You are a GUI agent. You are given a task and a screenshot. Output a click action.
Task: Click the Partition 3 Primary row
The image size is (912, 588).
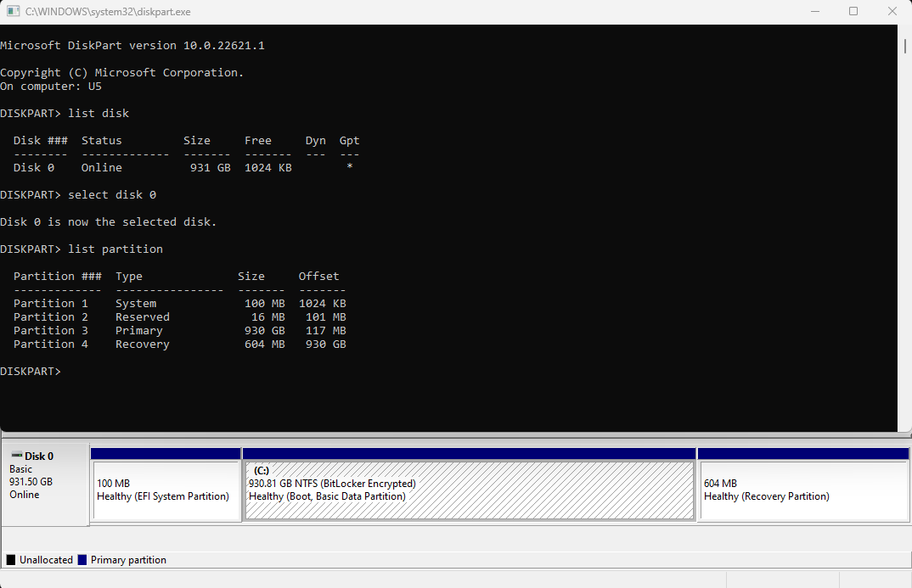click(x=170, y=330)
